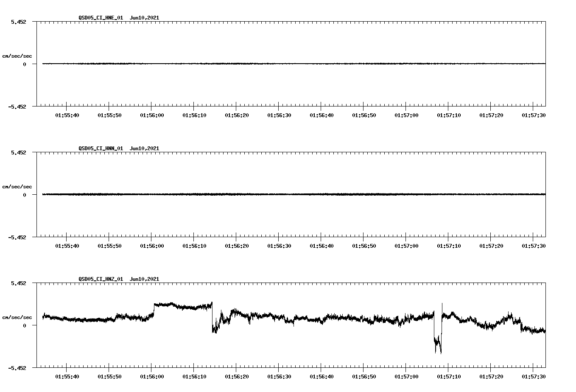The height and width of the screenshot is (392, 576).
Task: Click the 5.452 upper limit of HNE plot
Action: pos(18,22)
